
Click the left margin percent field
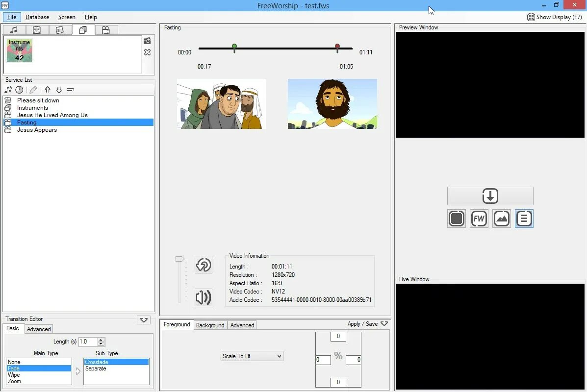click(323, 360)
